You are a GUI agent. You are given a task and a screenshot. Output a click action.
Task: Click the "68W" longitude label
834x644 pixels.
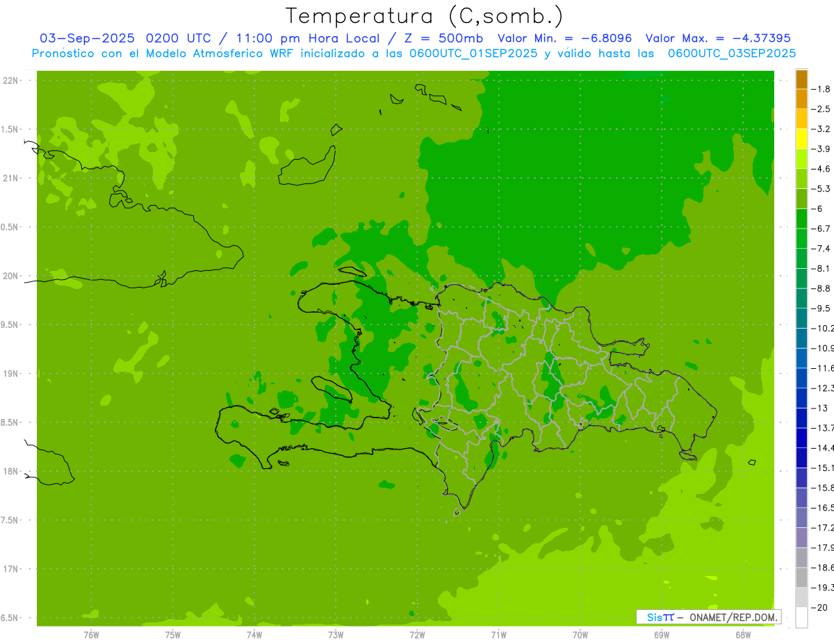point(743,634)
